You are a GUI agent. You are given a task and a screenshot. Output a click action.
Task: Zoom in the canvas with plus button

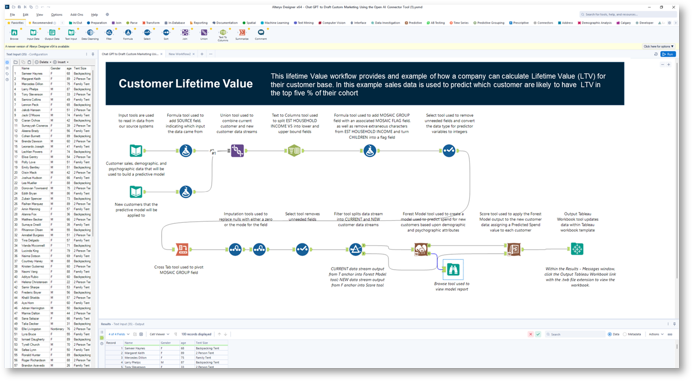coord(669,64)
